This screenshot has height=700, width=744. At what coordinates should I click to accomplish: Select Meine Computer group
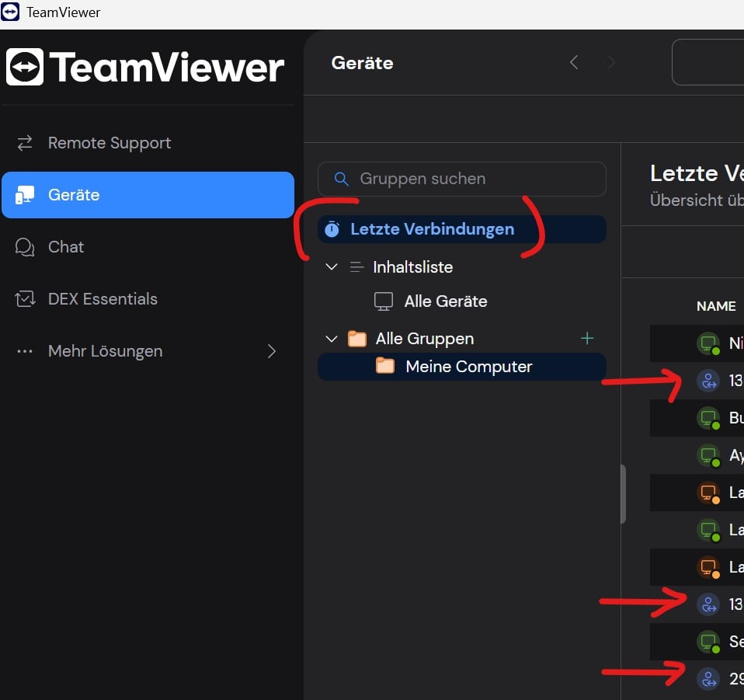(x=461, y=367)
